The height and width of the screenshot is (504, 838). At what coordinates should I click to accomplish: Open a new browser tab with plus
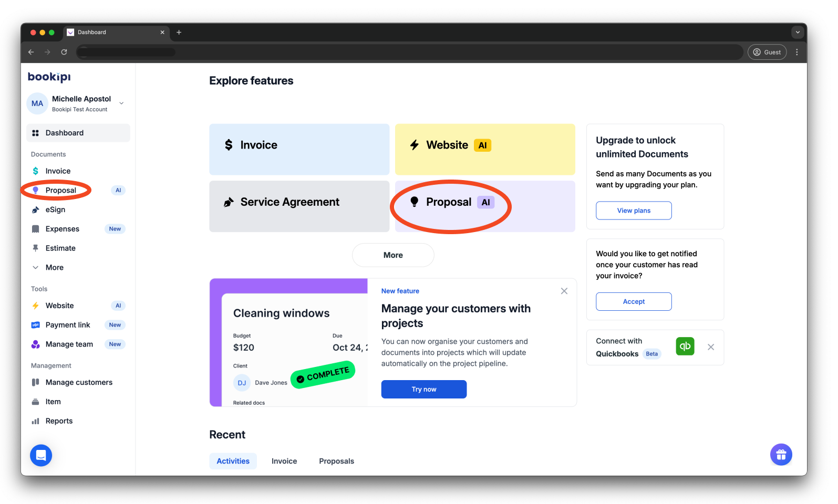(x=179, y=32)
